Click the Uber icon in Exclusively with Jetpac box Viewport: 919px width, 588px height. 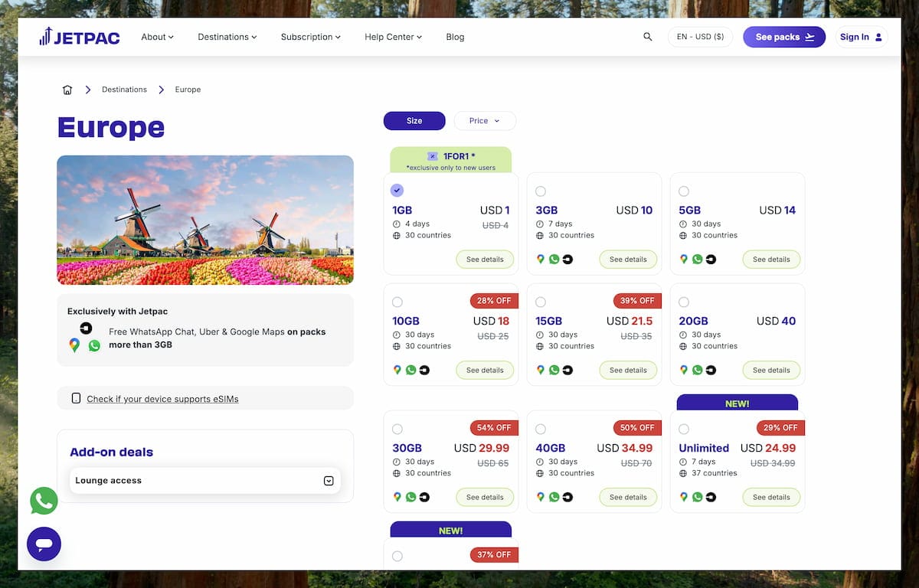coord(86,328)
